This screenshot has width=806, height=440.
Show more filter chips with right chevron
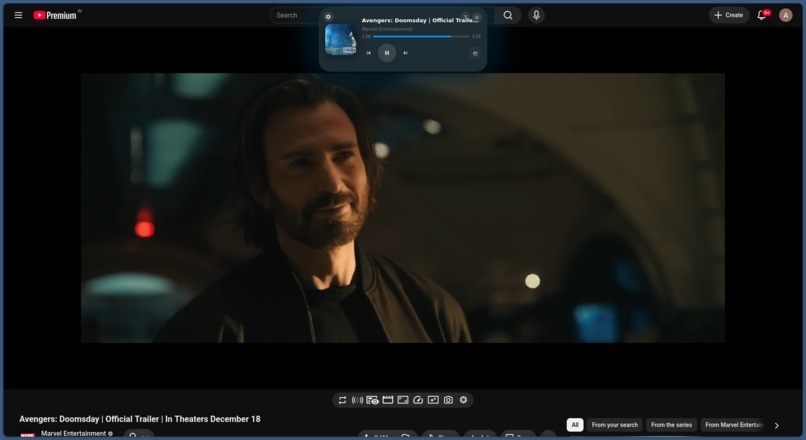777,426
